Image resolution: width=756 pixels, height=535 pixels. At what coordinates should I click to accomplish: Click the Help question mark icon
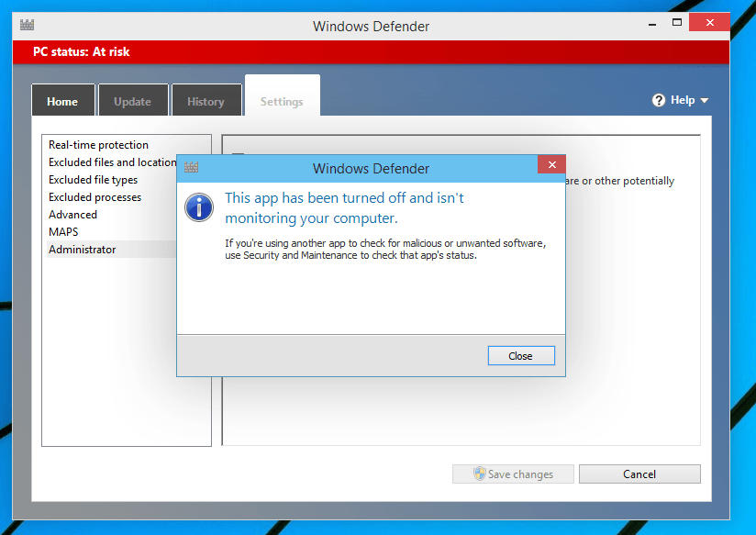coord(659,100)
